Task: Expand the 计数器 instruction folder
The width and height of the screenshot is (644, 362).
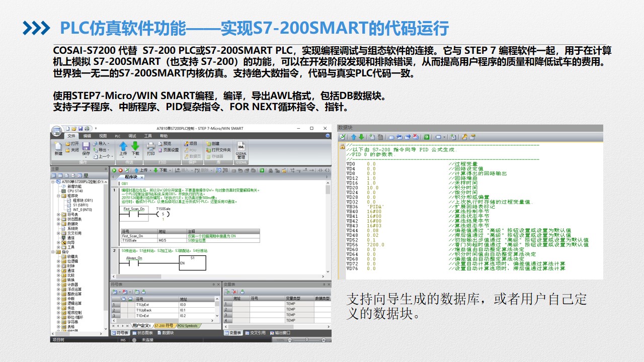Action: click(58, 285)
